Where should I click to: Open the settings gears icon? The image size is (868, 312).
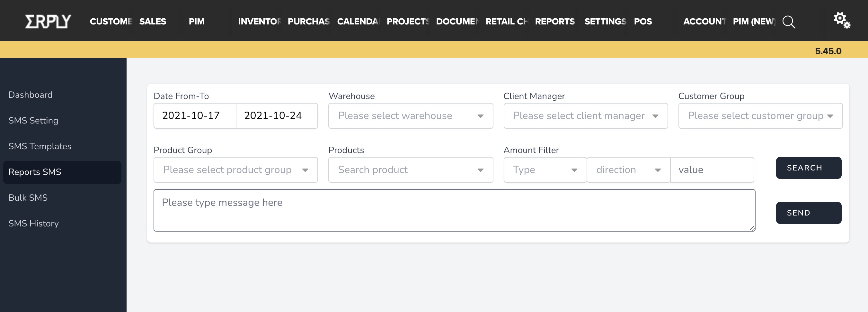click(841, 20)
